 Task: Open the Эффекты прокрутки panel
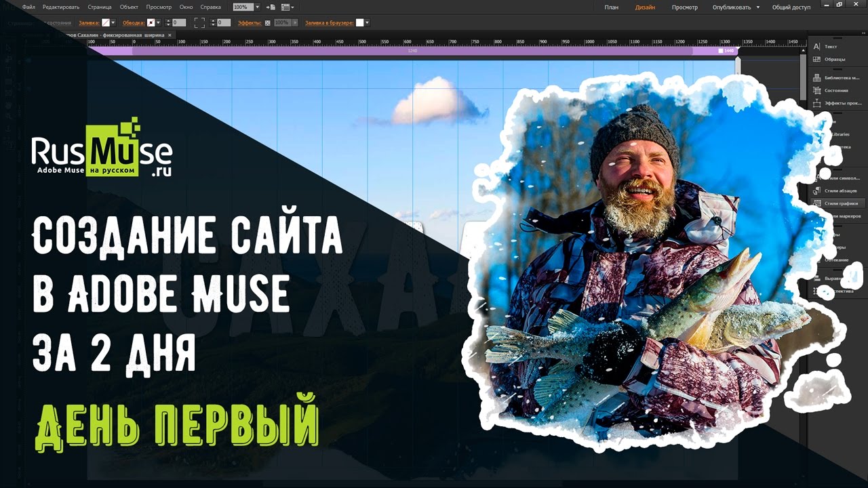tap(837, 103)
